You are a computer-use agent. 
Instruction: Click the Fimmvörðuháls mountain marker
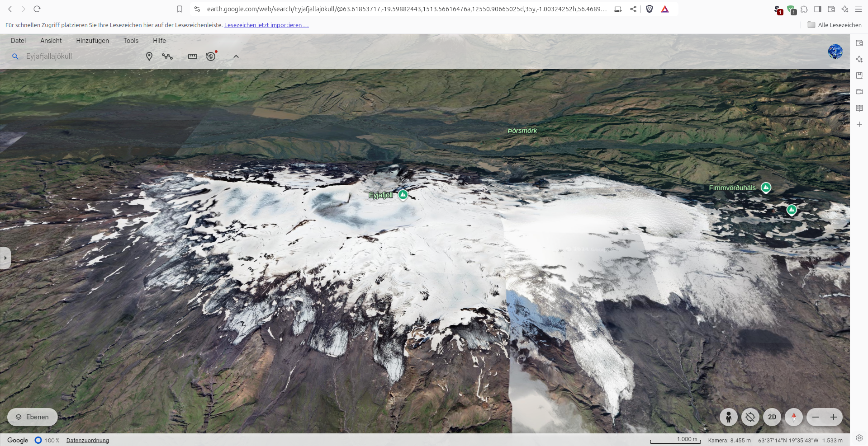[766, 188]
